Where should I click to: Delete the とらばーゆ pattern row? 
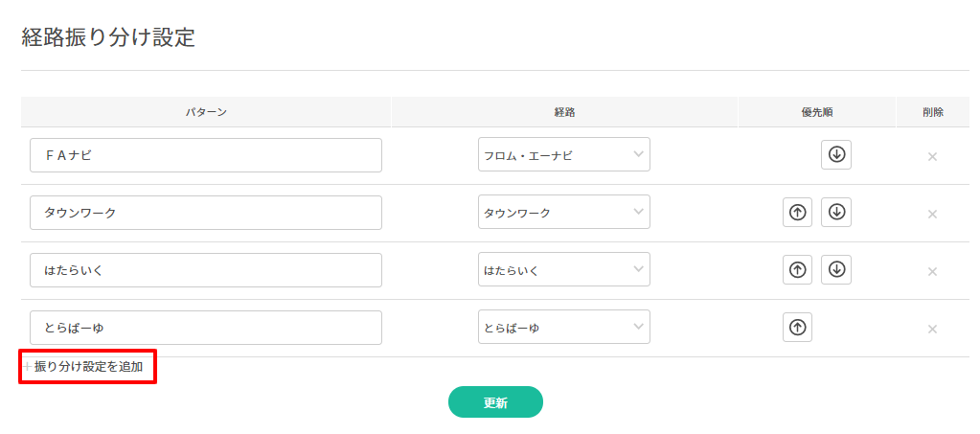[x=932, y=329]
